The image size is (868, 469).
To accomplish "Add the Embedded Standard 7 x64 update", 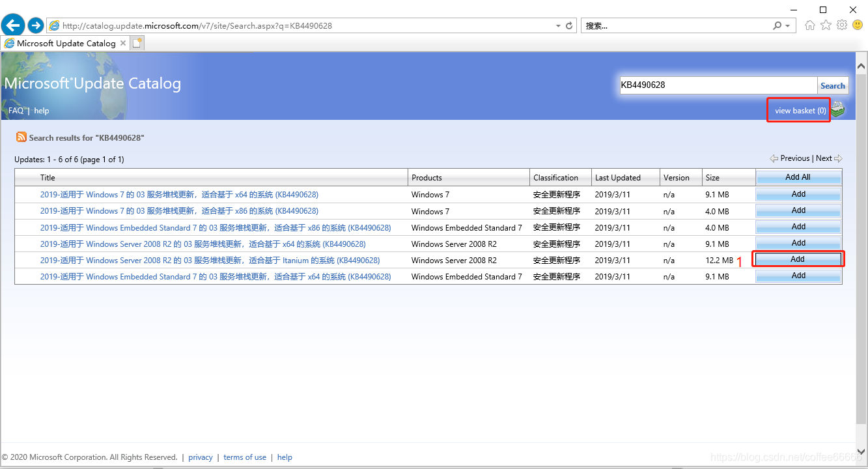I will coord(798,276).
